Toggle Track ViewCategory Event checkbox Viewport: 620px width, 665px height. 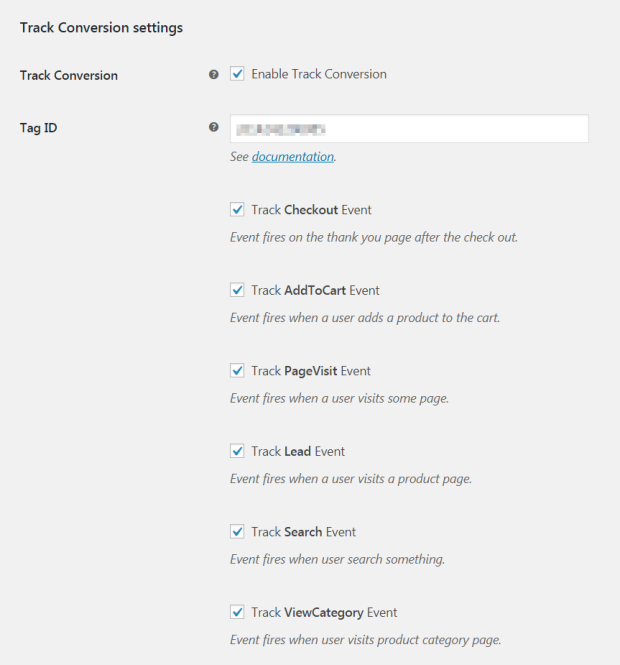[x=237, y=612]
